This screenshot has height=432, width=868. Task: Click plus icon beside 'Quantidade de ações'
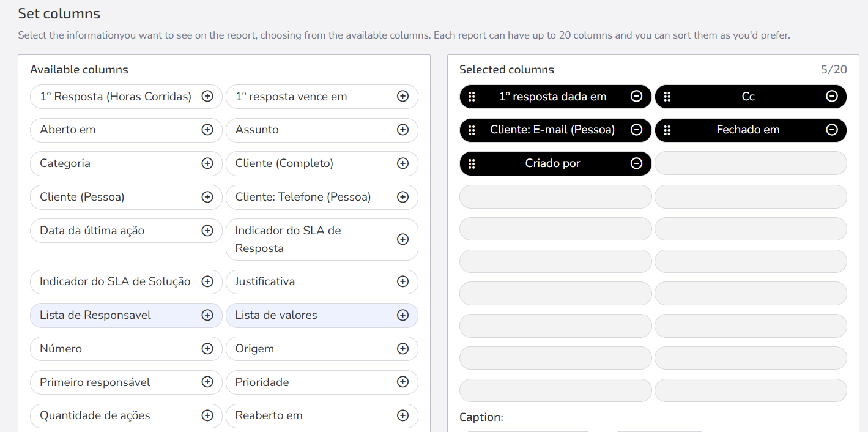click(207, 415)
